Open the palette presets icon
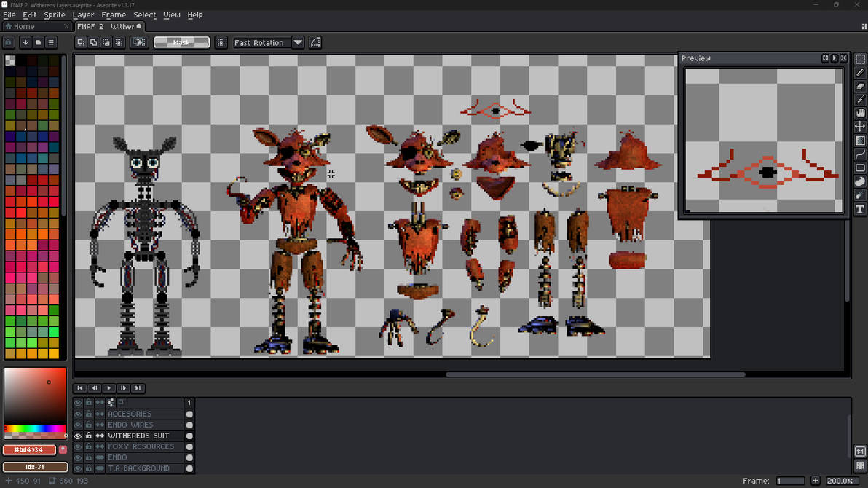 click(38, 42)
